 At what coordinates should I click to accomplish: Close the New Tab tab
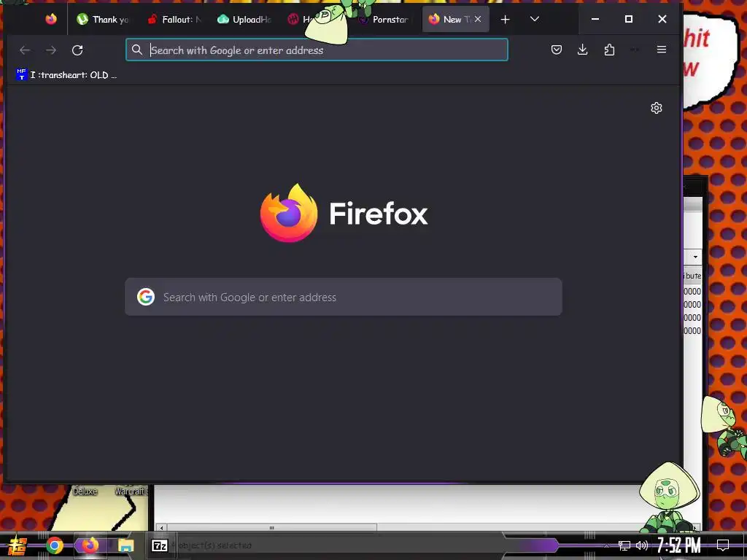click(x=478, y=19)
